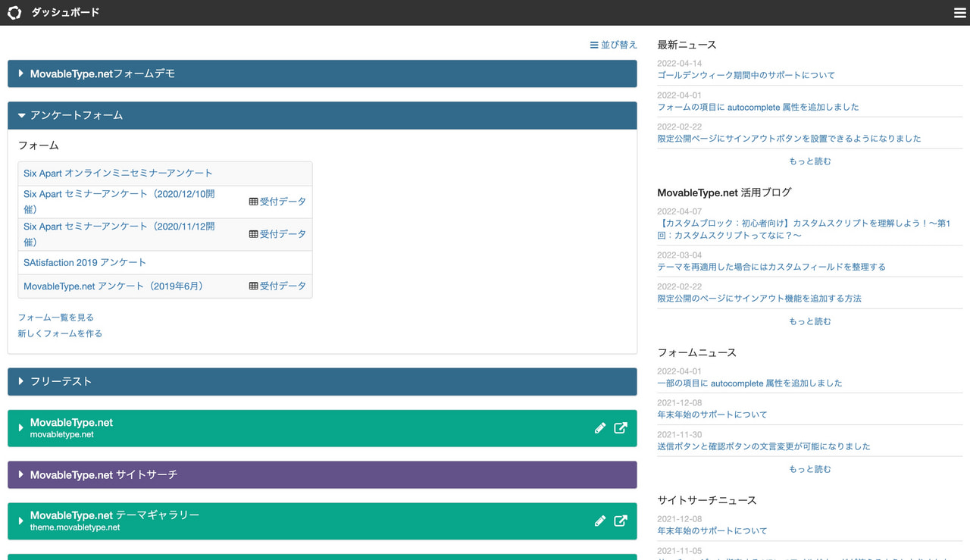
Task: Select the SAtisfaction 2019 アンケート form entry
Action: pos(84,262)
